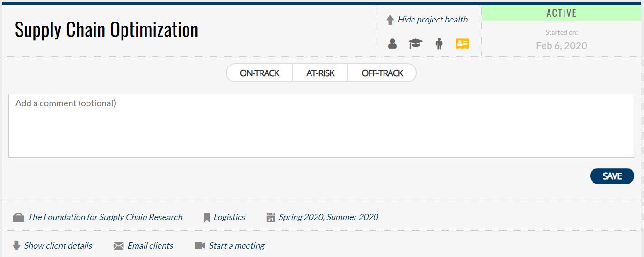This screenshot has width=644, height=257.
Task: Set project health to ON-TRACK
Action: [260, 73]
